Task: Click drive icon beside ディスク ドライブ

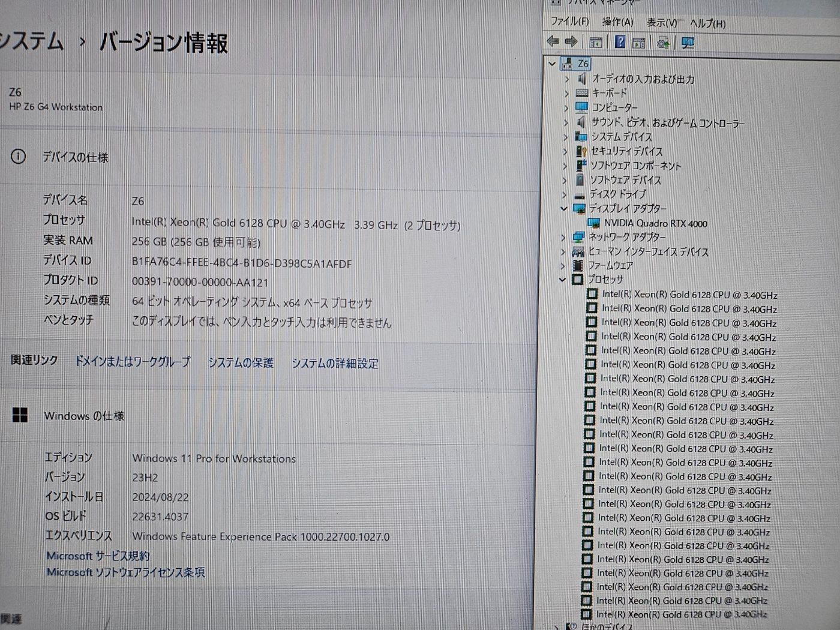Action: [x=579, y=194]
